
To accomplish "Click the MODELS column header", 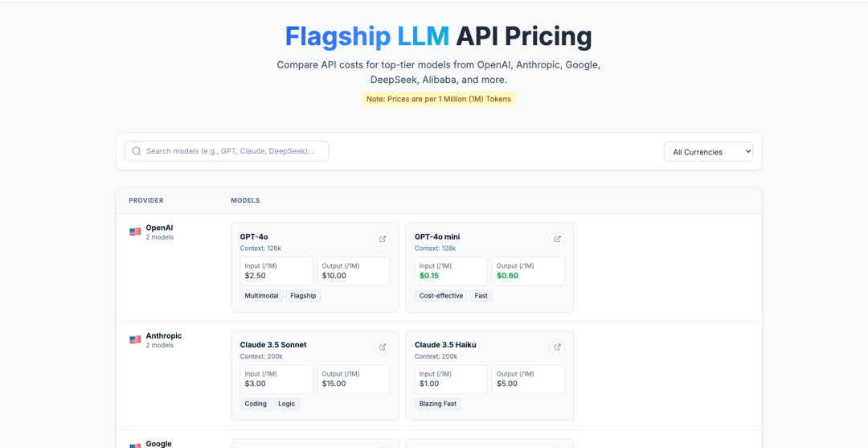I will tap(245, 200).
